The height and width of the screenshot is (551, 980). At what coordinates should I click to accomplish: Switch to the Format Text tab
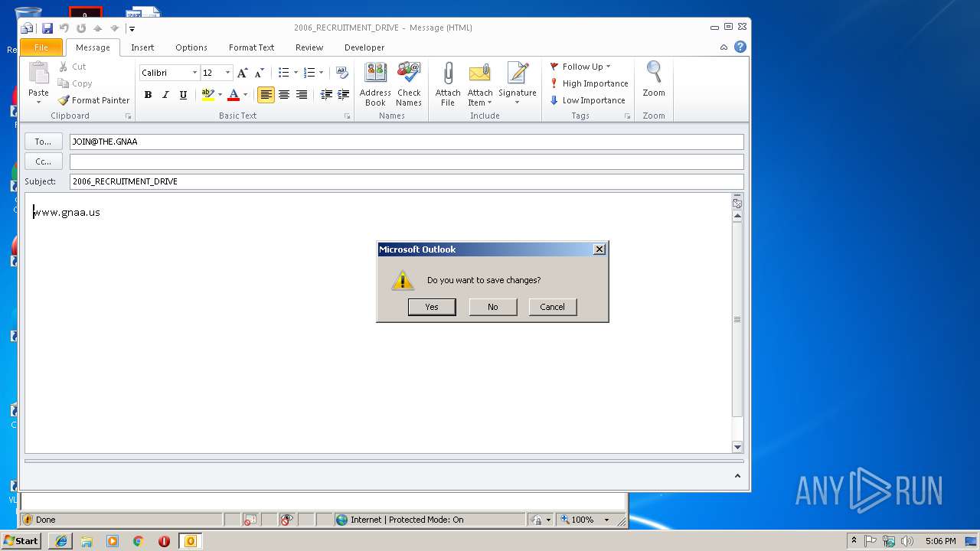click(x=251, y=47)
